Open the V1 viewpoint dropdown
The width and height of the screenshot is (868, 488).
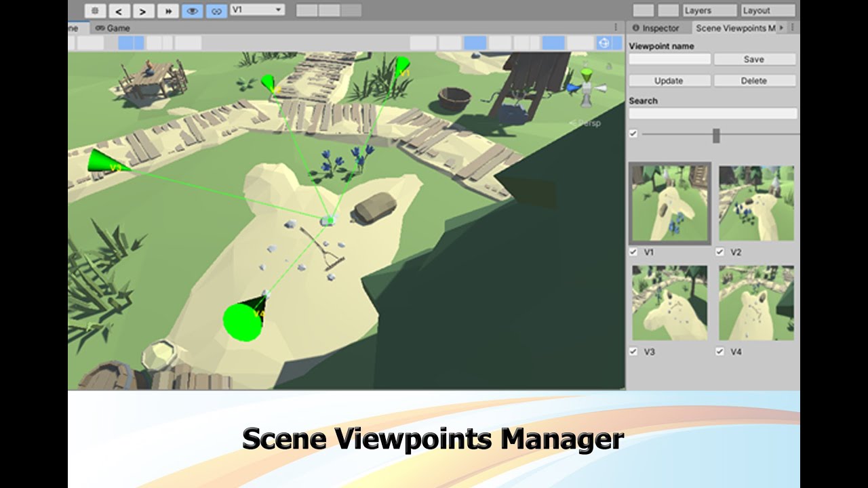[x=258, y=10]
